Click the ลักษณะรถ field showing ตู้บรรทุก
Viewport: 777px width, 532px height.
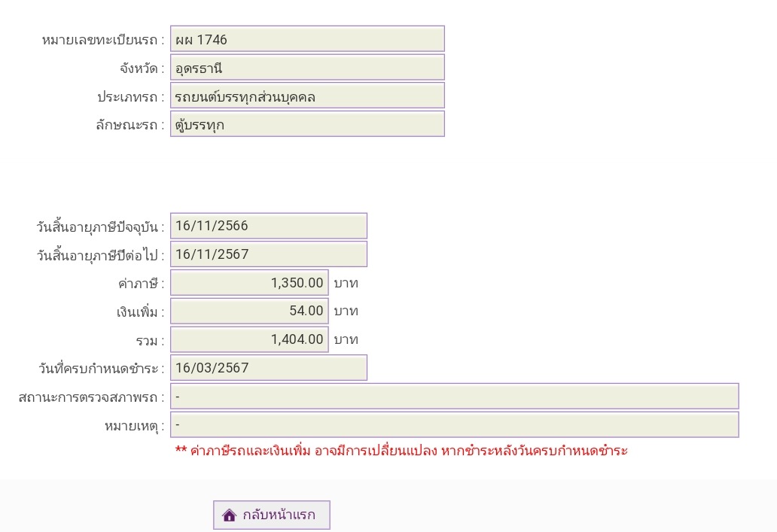307,124
